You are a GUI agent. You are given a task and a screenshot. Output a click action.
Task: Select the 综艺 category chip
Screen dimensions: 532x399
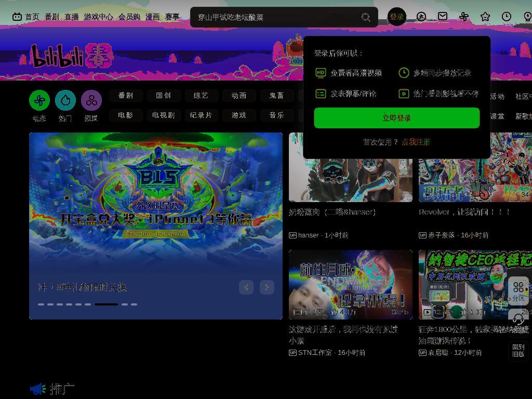pos(201,96)
